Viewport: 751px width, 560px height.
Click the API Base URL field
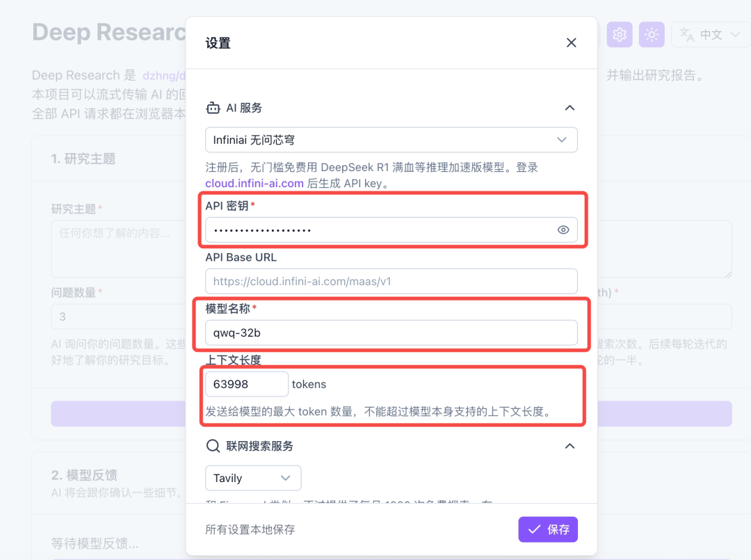(x=391, y=281)
